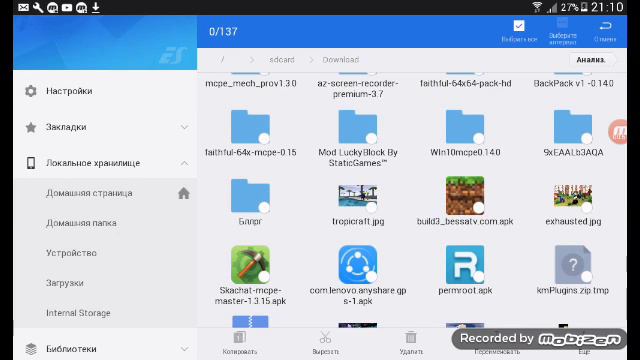Screen dimensions: 640x360
Task: Tap Download in breadcrumb path
Action: coord(341,60)
